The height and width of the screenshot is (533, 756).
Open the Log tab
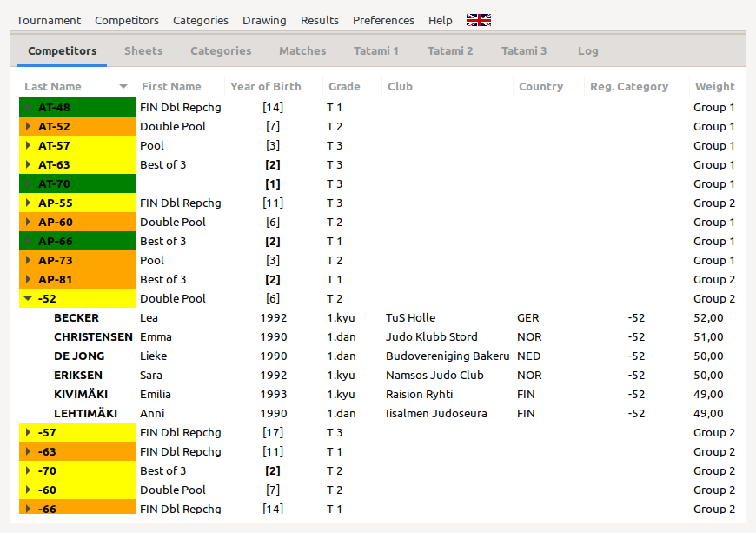(588, 51)
